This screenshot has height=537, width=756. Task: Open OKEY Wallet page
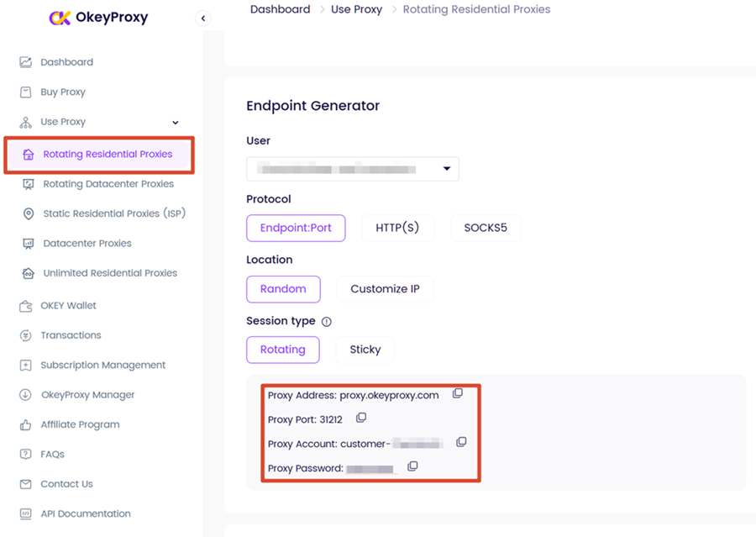tap(69, 306)
